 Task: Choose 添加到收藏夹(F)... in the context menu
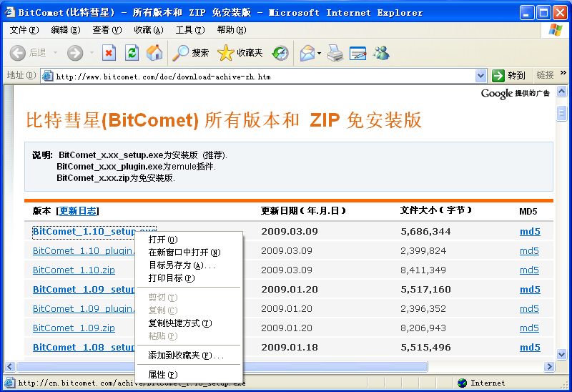[188, 355]
